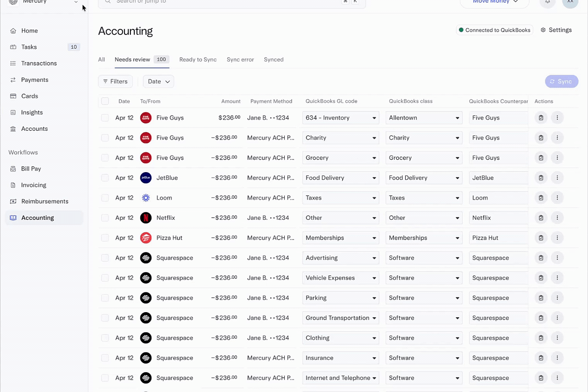Viewport: 588px width, 392px height.
Task: Open the Invoicing document icon
Action: pos(13,185)
